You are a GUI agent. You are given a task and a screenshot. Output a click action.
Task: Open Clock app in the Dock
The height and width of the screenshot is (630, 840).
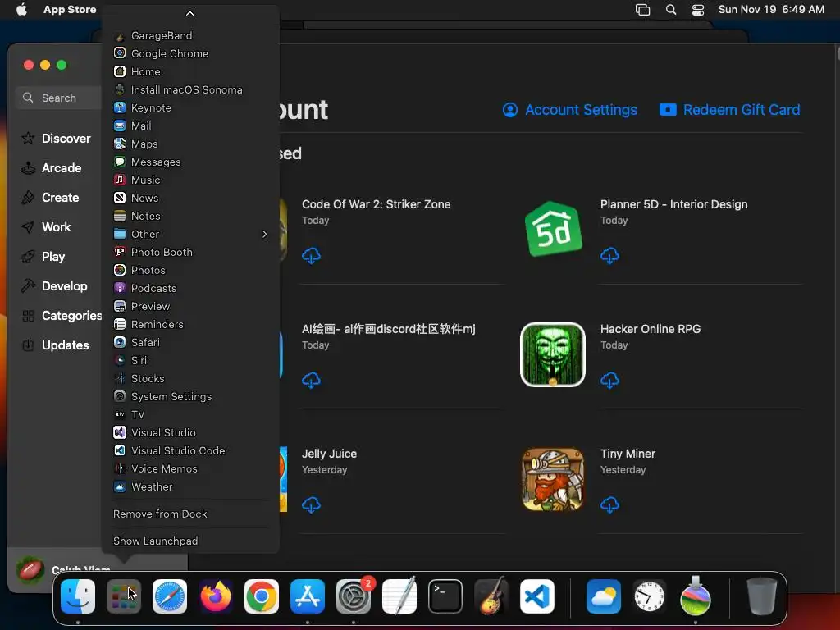pyautogui.click(x=650, y=596)
